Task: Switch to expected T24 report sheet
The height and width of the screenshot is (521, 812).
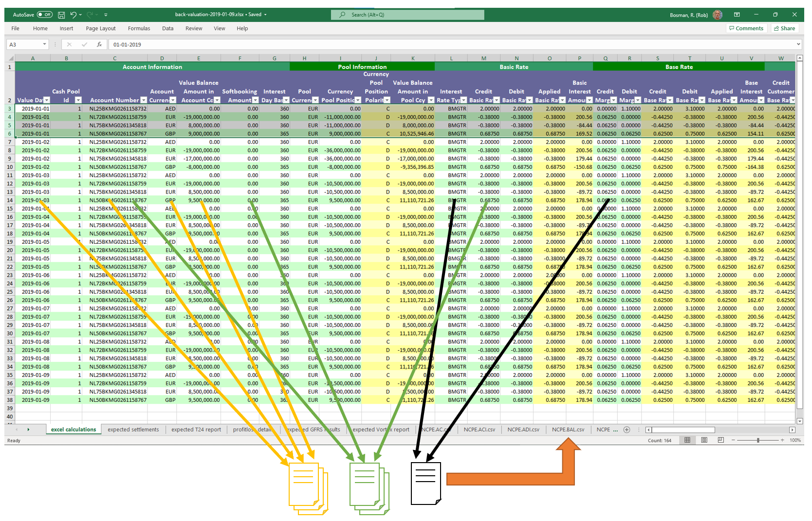Action: [196, 430]
